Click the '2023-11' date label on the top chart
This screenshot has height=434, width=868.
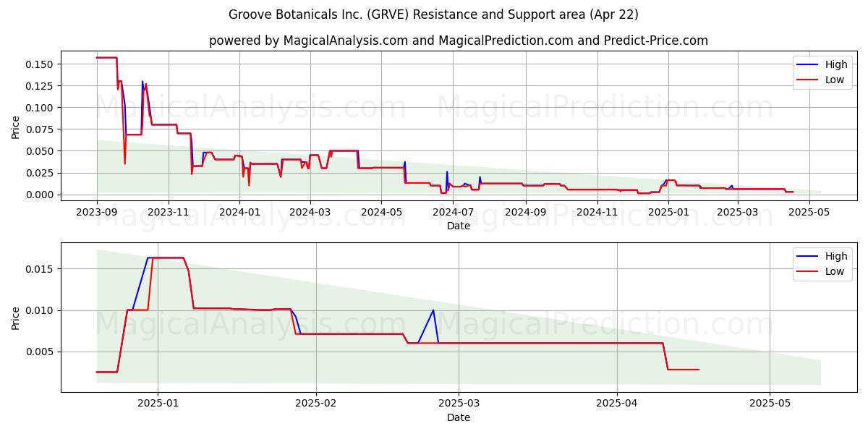169,212
